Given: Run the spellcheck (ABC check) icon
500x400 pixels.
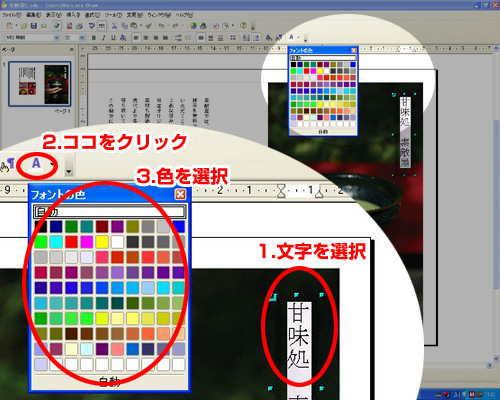Looking at the screenshot, I should click(x=92, y=26).
